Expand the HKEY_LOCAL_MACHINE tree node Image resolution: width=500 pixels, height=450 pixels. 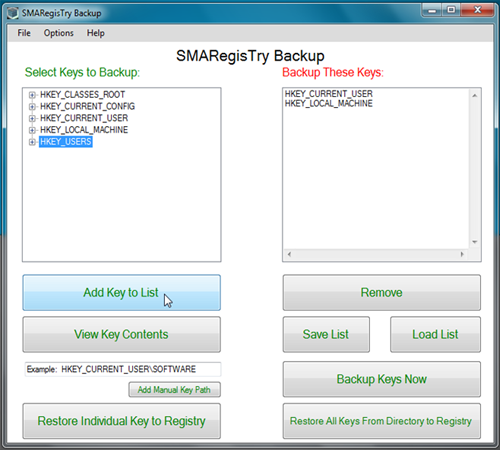[32, 130]
